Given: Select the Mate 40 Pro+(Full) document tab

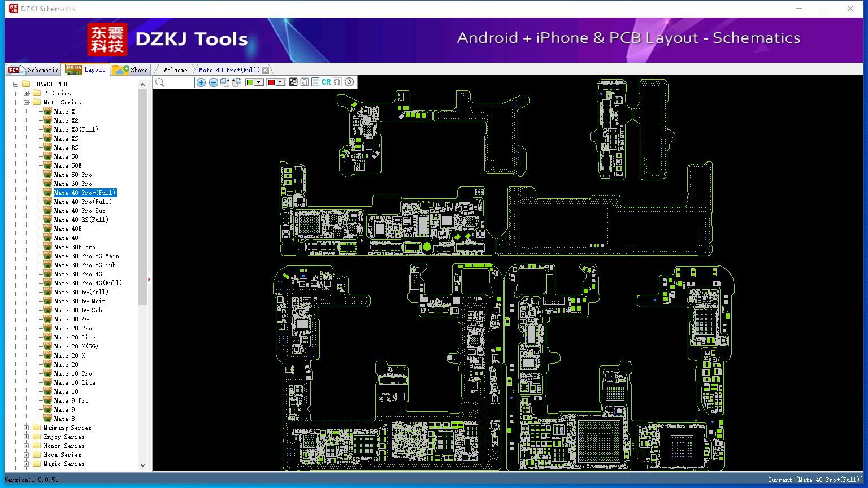Looking at the screenshot, I should click(x=229, y=70).
